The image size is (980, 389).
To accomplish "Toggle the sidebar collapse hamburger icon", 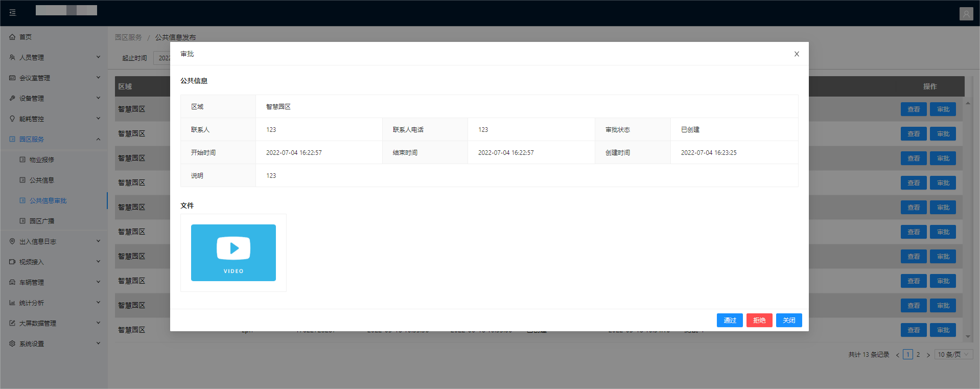I will tap(13, 12).
